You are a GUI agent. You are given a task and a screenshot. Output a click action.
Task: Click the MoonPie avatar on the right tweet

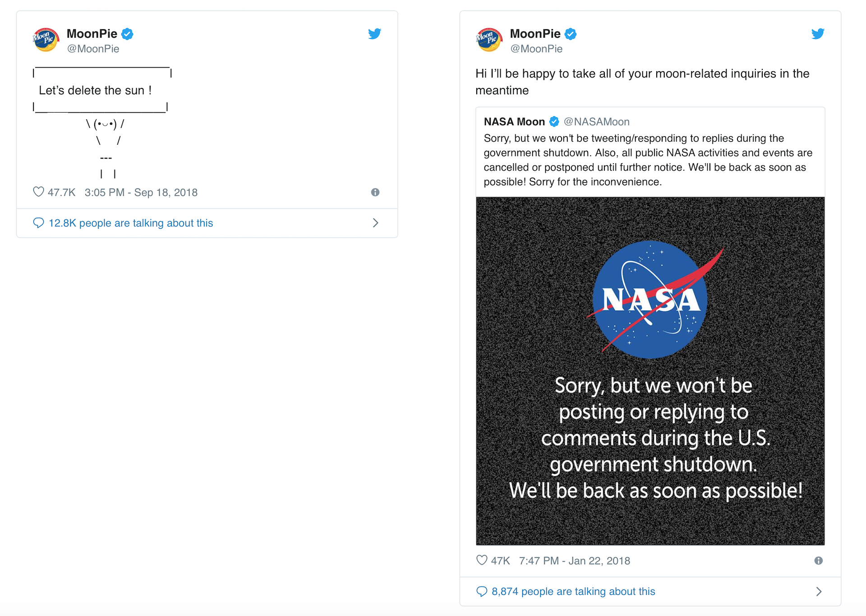489,40
